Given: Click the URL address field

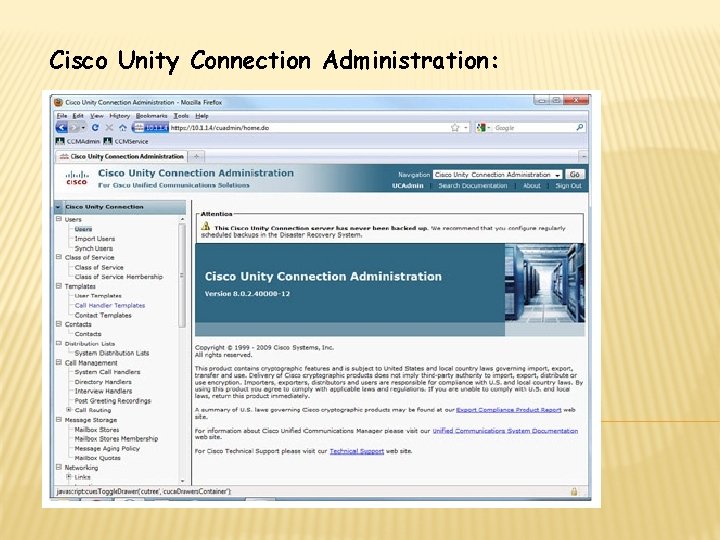Looking at the screenshot, I should point(308,128).
